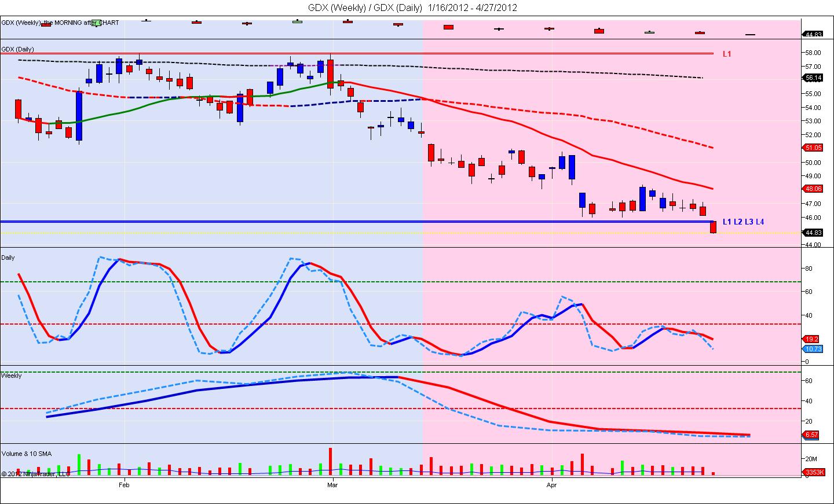The height and width of the screenshot is (504, 834).
Task: Click the 'Daily' stochastic panel label
Action: (8, 257)
